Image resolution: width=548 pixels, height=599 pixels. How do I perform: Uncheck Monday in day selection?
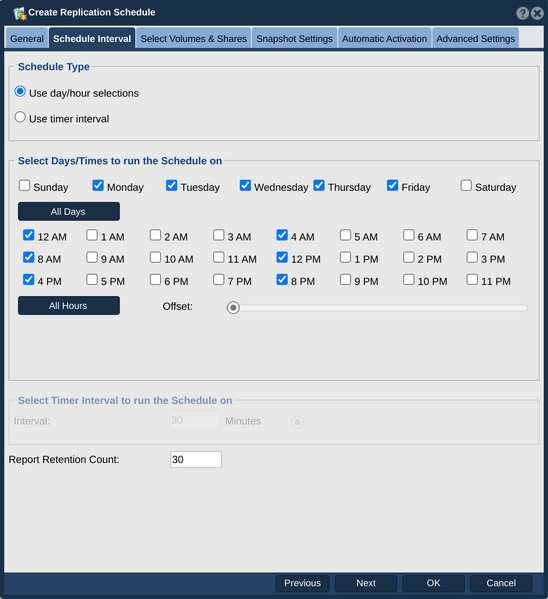98,185
